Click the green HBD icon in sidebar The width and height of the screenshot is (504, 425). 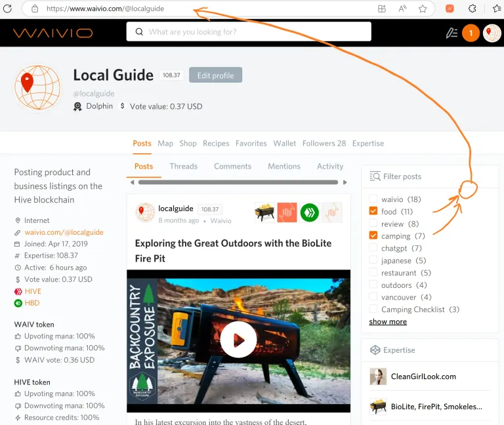click(18, 303)
